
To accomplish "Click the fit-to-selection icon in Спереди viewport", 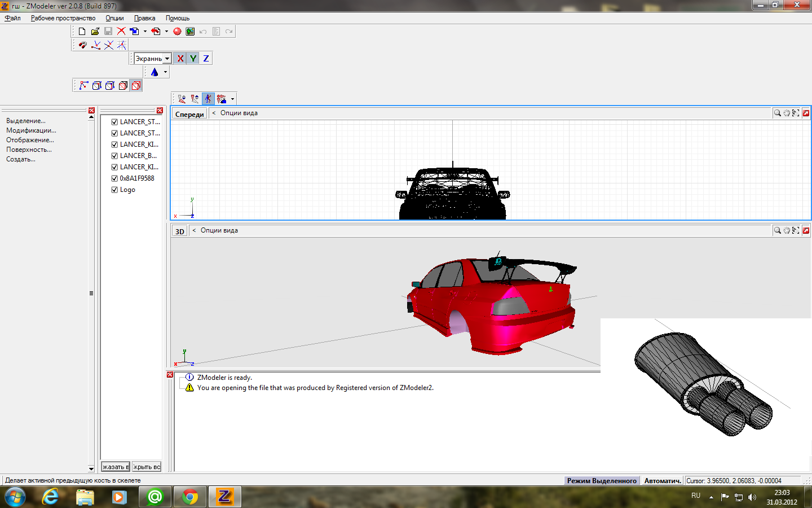I will [796, 113].
